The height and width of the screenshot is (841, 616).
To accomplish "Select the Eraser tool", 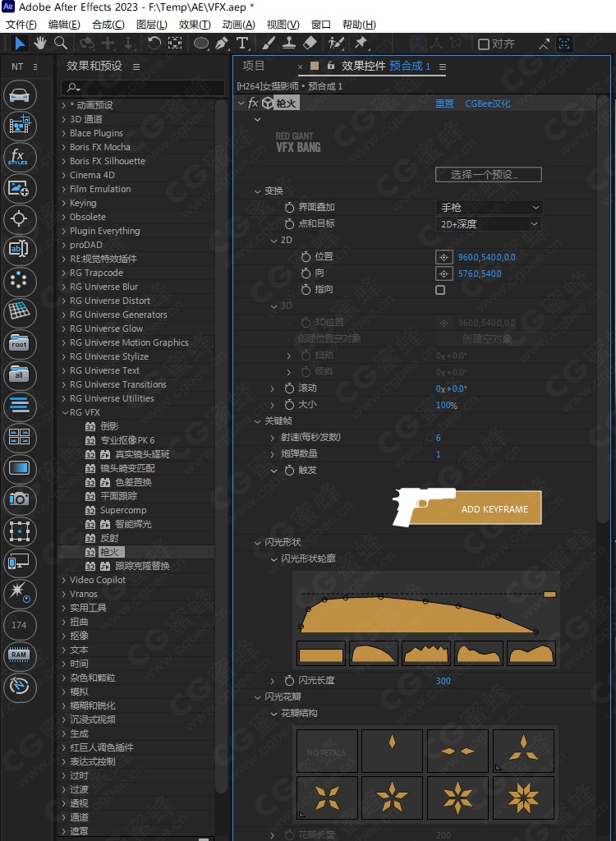I will pos(310,44).
